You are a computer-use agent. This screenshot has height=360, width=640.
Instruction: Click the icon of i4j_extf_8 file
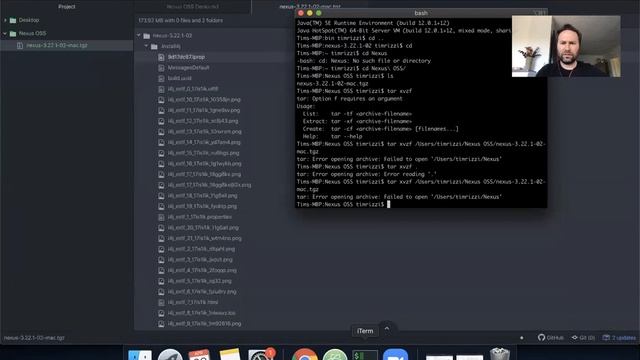click(161, 313)
